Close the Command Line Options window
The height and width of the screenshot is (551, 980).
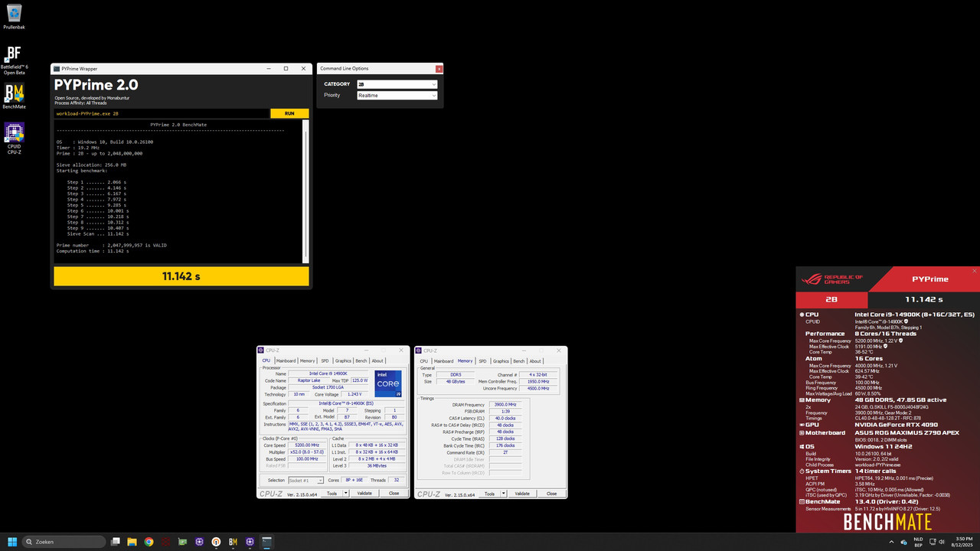click(x=439, y=69)
